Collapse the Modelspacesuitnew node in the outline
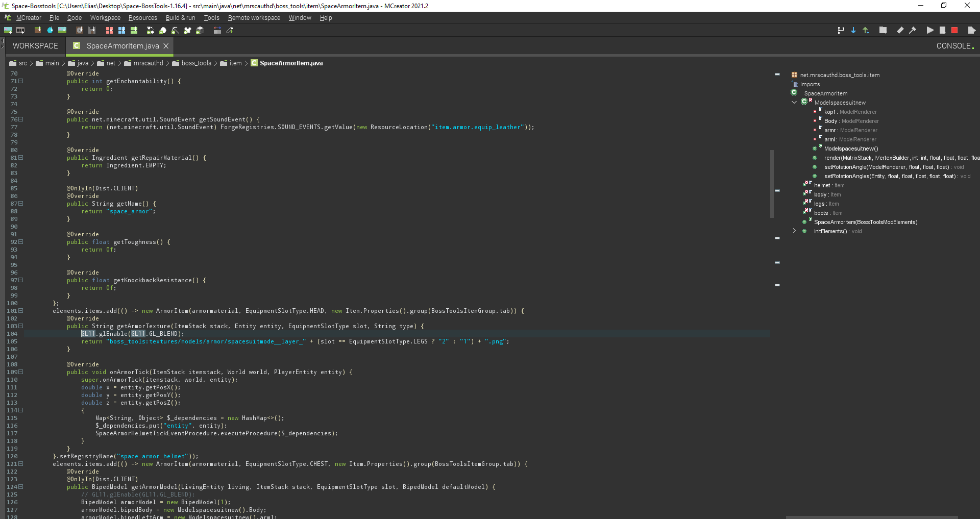 (x=794, y=102)
